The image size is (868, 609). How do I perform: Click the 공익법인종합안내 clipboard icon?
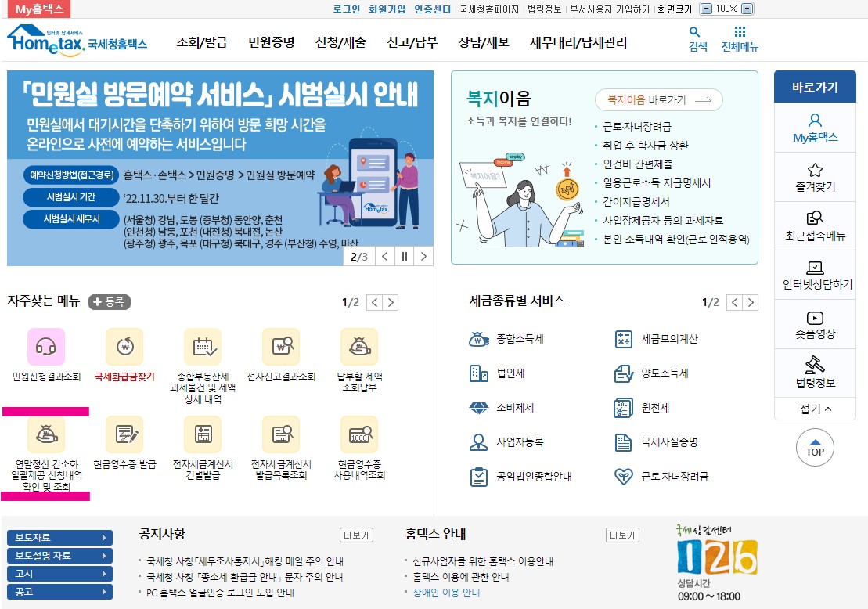[x=478, y=477]
